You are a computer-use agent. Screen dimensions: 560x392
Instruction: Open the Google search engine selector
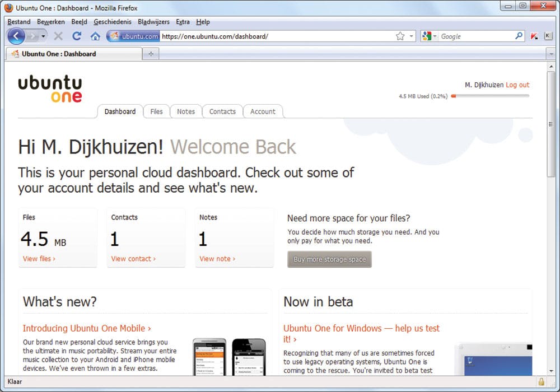pyautogui.click(x=430, y=36)
